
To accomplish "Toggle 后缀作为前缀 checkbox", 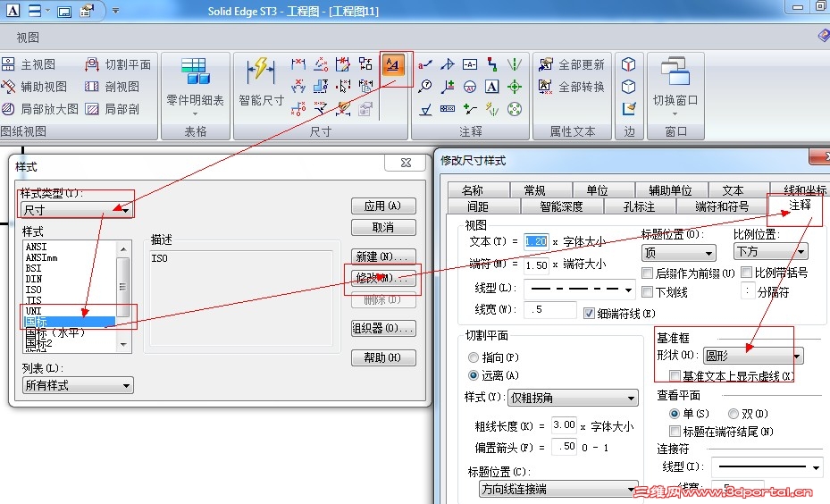I will [x=647, y=273].
